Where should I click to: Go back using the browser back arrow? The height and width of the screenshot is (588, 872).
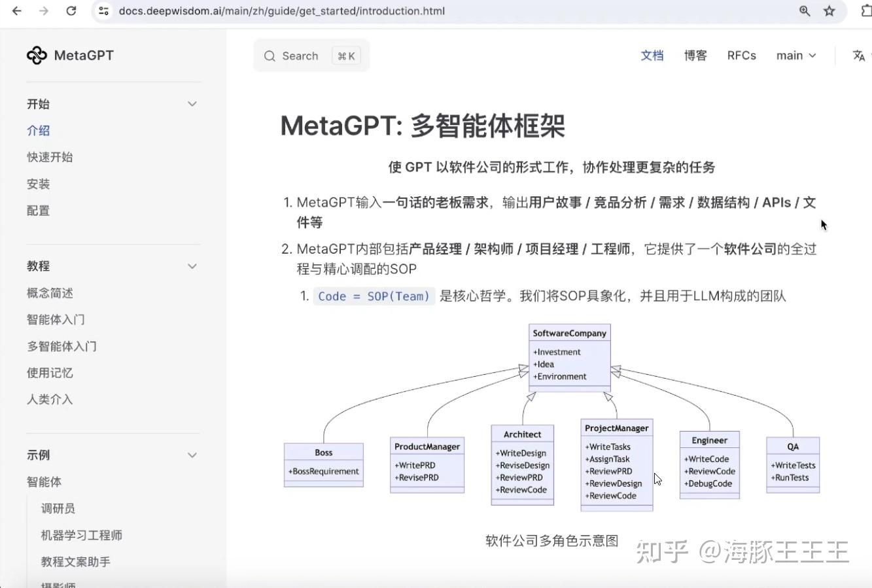click(16, 10)
